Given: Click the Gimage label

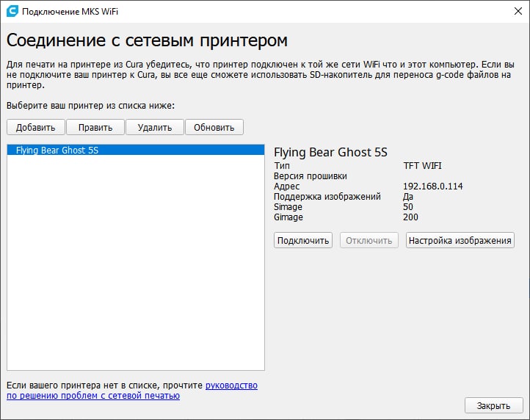Looking at the screenshot, I should click(x=288, y=217).
